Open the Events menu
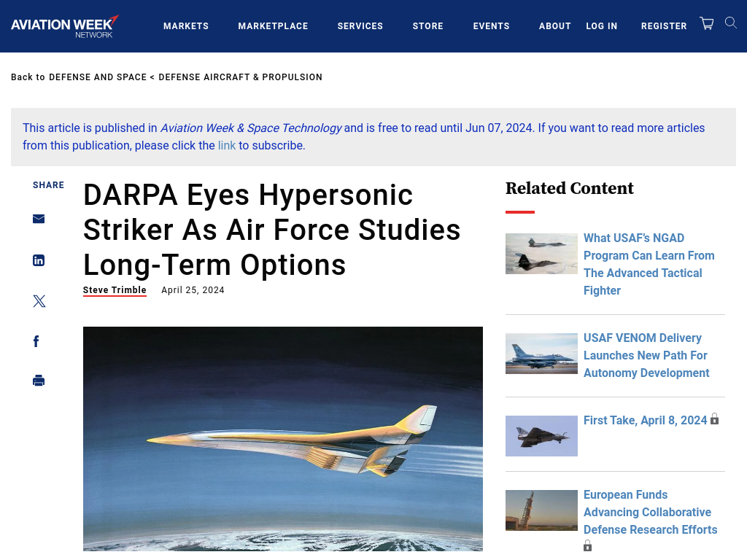Viewport: 747px width, 560px height. (x=491, y=26)
